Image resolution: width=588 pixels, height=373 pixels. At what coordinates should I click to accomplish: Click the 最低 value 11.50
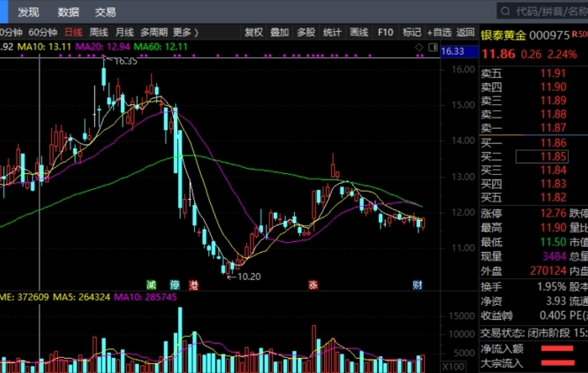click(x=553, y=242)
